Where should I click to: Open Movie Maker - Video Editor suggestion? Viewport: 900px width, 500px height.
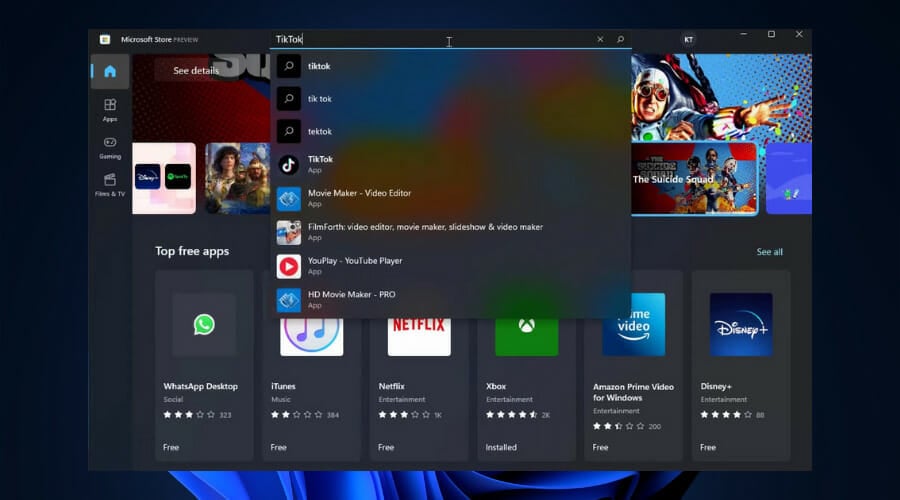coord(451,199)
